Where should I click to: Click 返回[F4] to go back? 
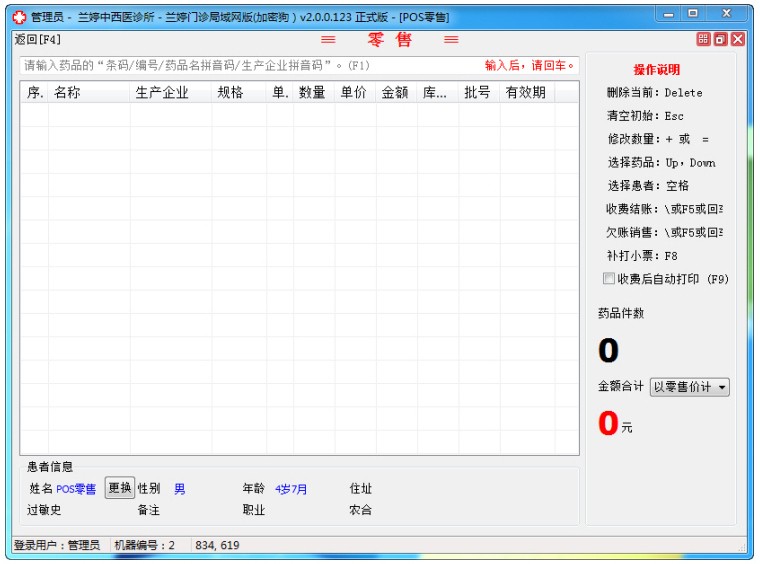(37, 39)
